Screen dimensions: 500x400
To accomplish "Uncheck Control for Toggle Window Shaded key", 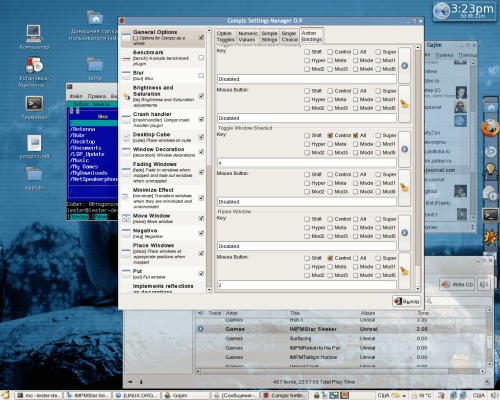I will tap(330, 135).
